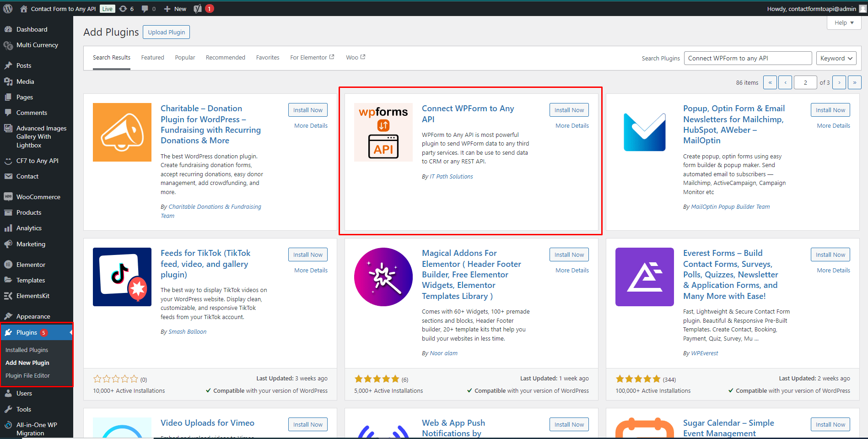
Task: Open Connect WPForm to Any API title
Action: pos(468,114)
